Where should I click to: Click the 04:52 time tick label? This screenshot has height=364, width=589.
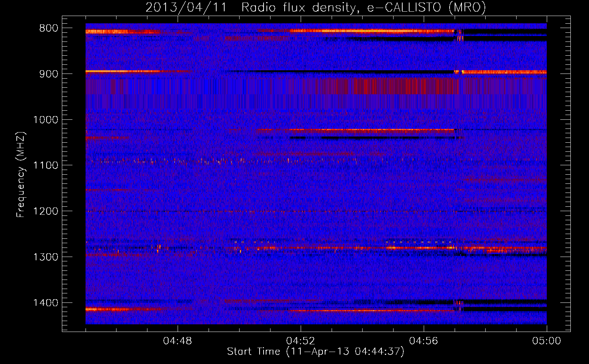[x=301, y=341]
